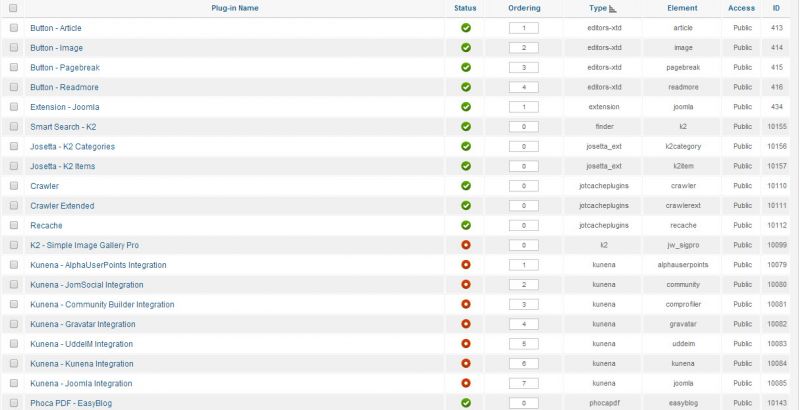Enable Kunena - UddeIM Integration status icon
The width and height of the screenshot is (800, 410).
465,344
